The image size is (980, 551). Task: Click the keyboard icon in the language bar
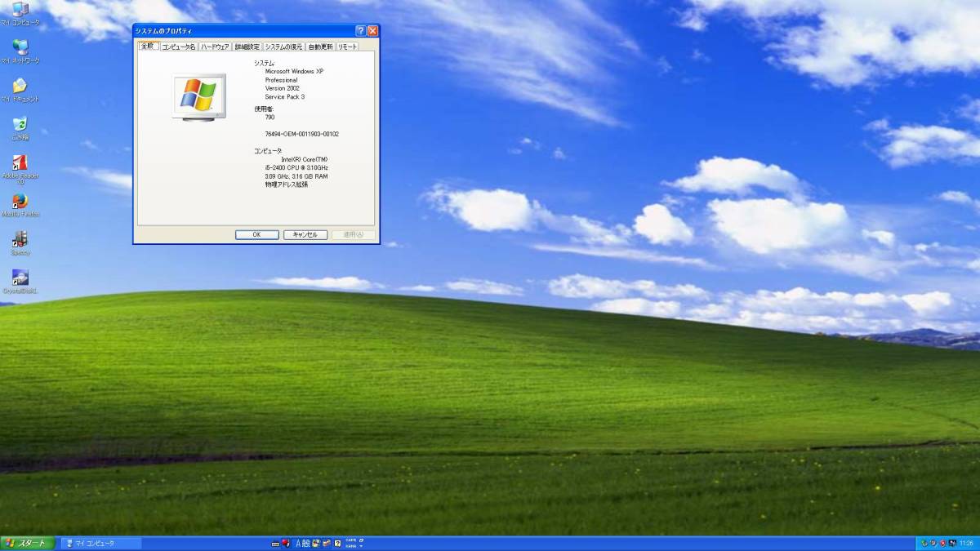click(275, 544)
